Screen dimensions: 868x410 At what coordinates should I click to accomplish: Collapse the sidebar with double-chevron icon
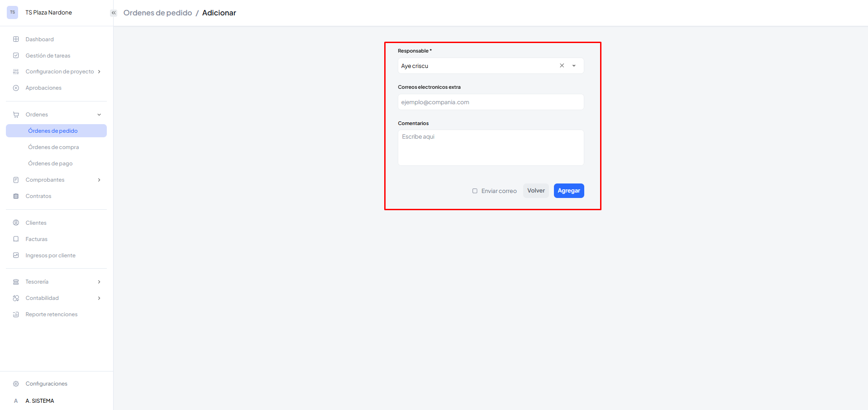[114, 13]
